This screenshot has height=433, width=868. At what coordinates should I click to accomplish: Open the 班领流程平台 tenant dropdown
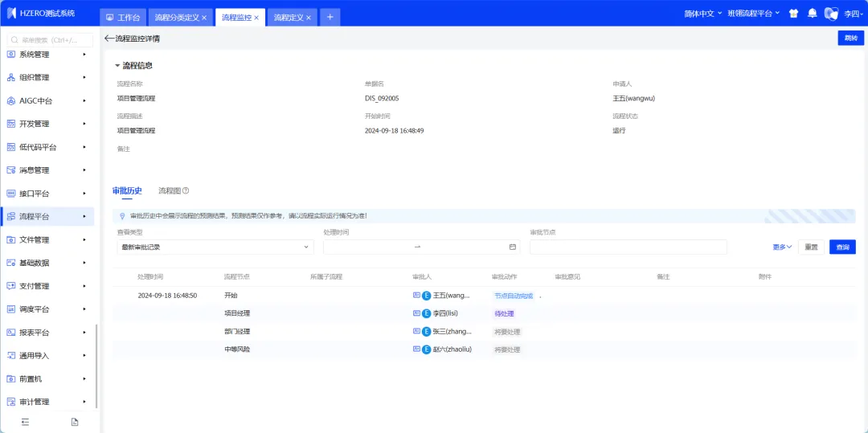753,14
